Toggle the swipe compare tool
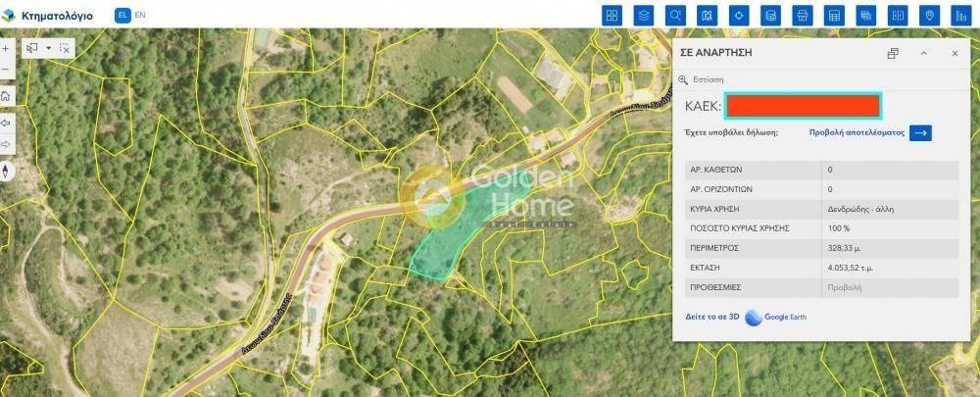The height and width of the screenshot is (397, 980). [898, 16]
